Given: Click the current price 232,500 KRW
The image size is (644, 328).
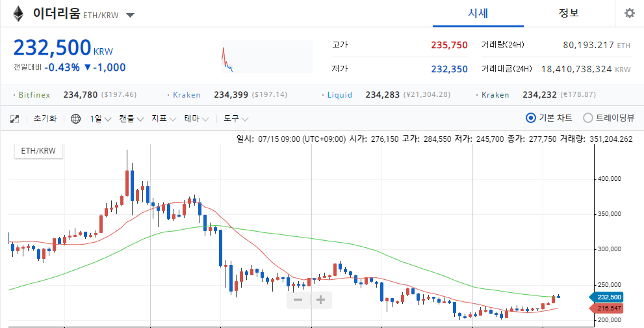Looking at the screenshot, I should click(63, 48).
